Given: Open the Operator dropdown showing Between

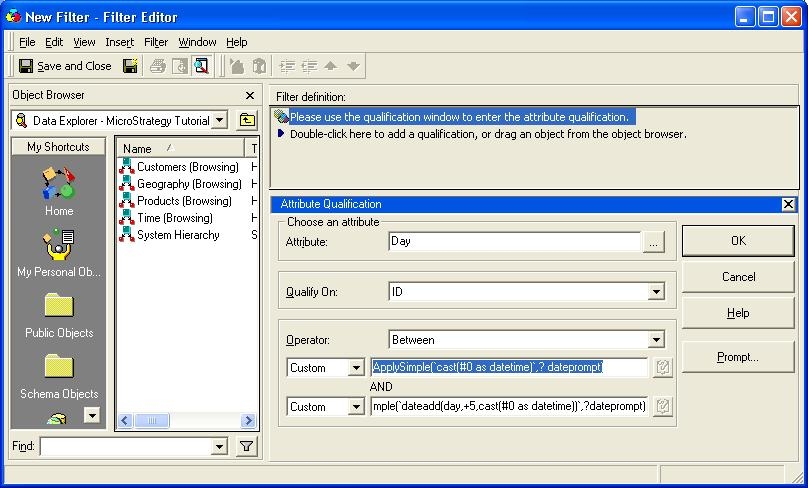Looking at the screenshot, I should tap(656, 340).
